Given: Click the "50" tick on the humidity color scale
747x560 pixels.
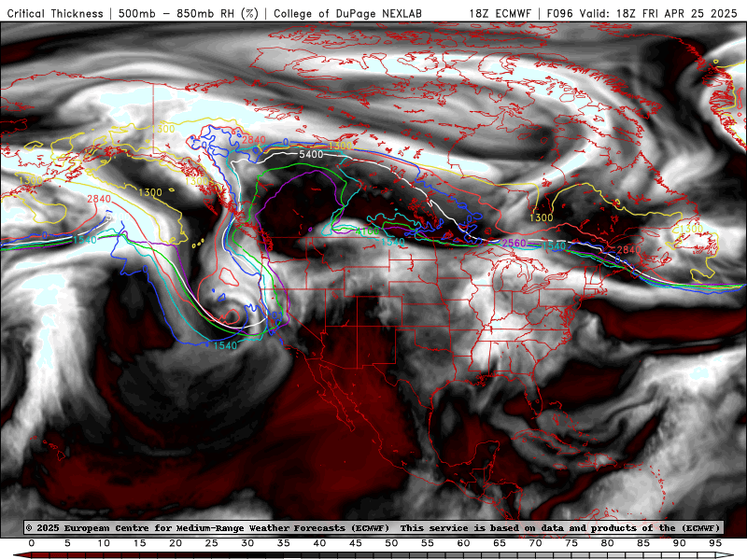Looking at the screenshot, I should coord(391,543).
